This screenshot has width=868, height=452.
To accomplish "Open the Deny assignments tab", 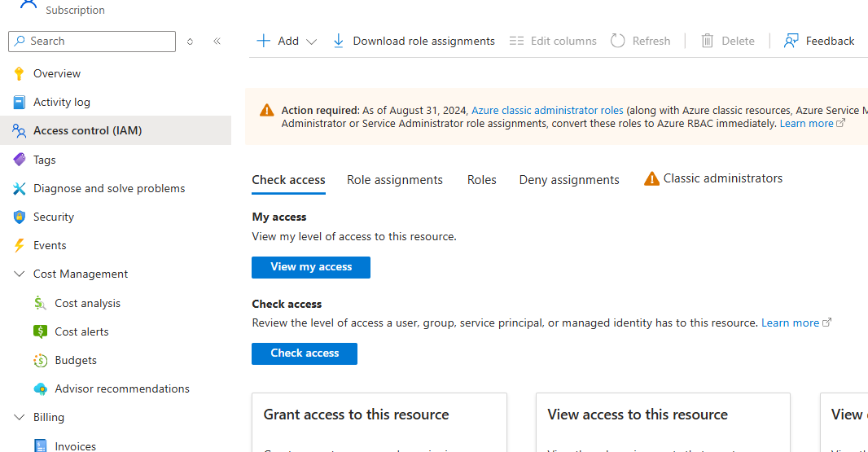I will (569, 180).
